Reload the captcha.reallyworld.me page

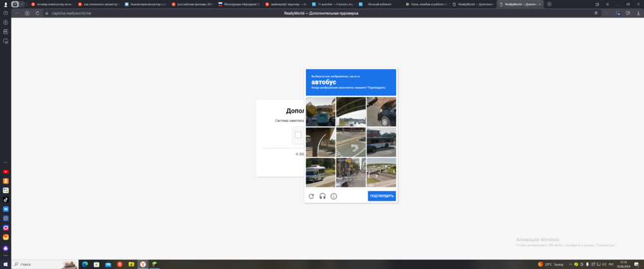37,13
